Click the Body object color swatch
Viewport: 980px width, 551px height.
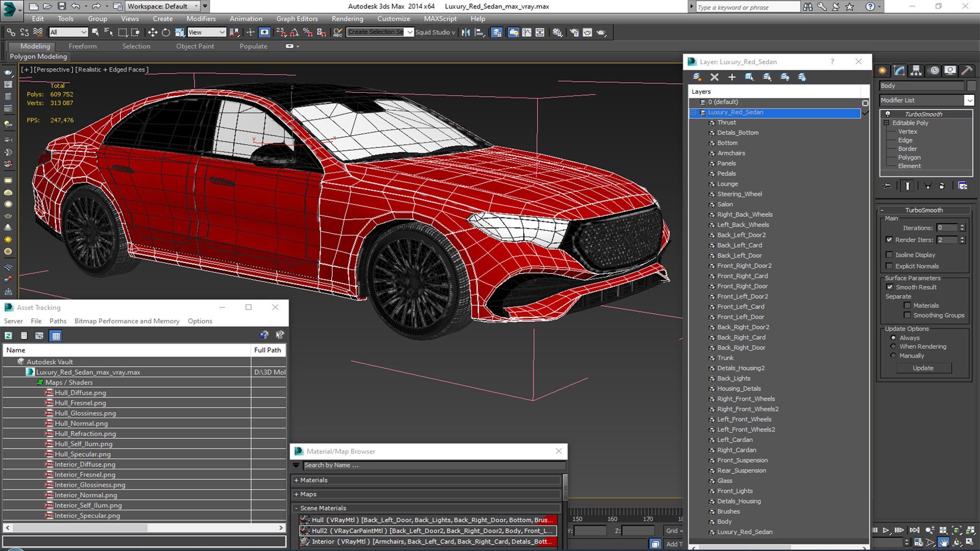click(971, 86)
